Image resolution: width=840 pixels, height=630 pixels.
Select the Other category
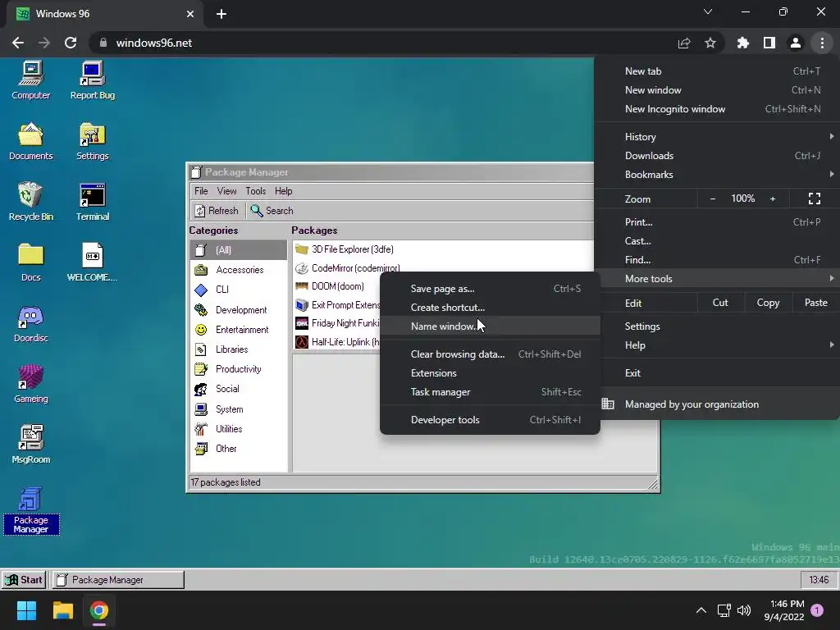point(239,449)
